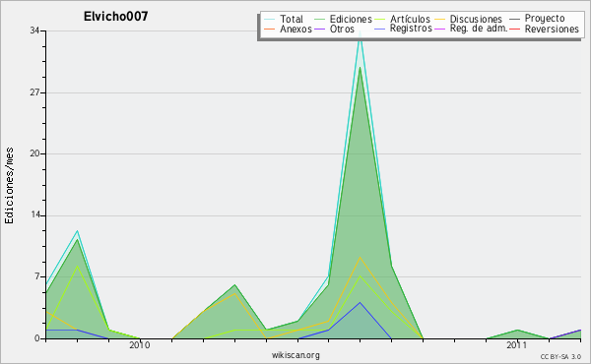591x364 pixels.
Task: Click the orange Anexos legend line swatch
Action: (270, 29)
